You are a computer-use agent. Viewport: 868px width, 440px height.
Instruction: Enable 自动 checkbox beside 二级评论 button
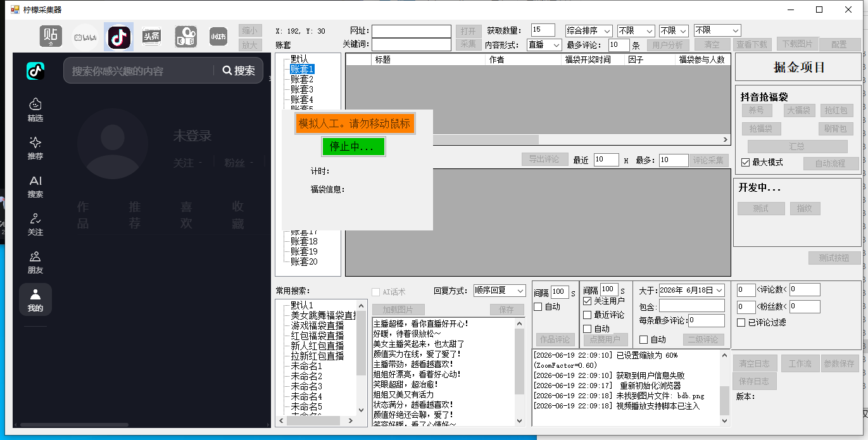[x=644, y=339]
